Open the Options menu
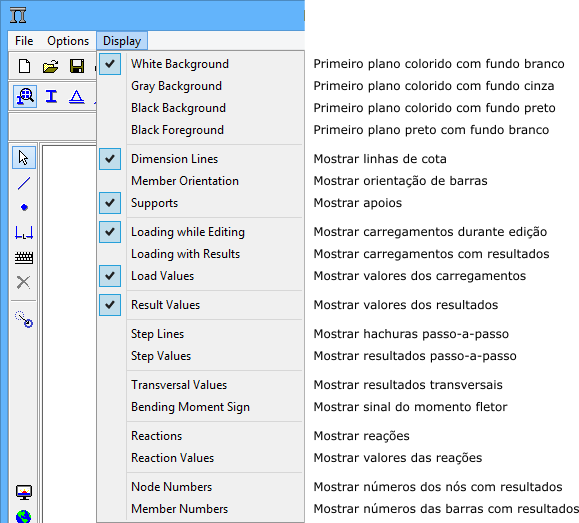579x523 pixels. (x=68, y=41)
